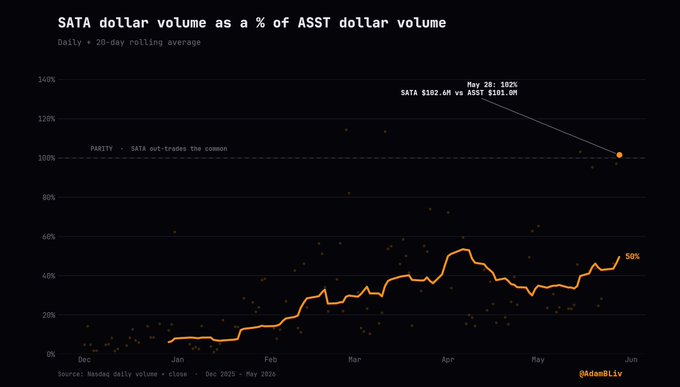Screen dimensions: 680x387
Task: Click the Jun x-axis label
Action: (631, 360)
